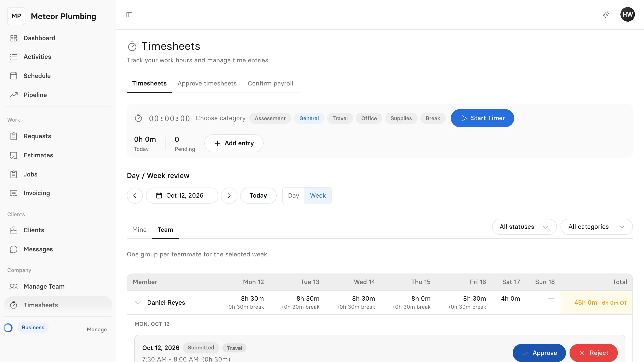644x362 pixels.
Task: Collapse the Daniel Reyes row
Action: click(138, 302)
